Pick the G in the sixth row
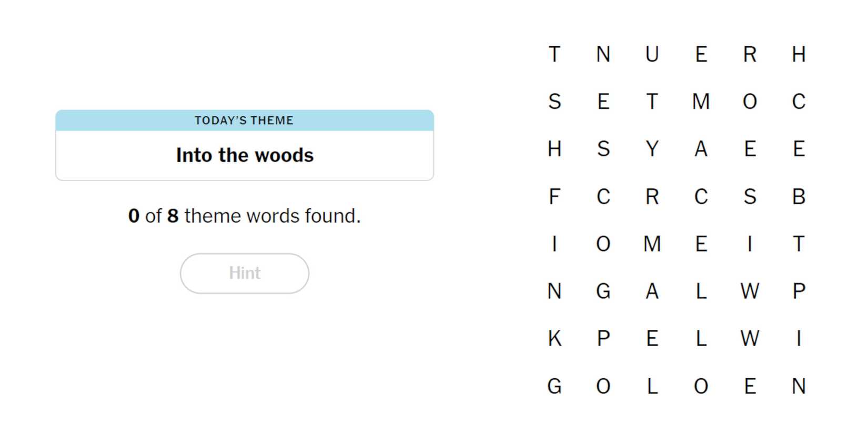The width and height of the screenshot is (868, 434). pyautogui.click(x=603, y=291)
